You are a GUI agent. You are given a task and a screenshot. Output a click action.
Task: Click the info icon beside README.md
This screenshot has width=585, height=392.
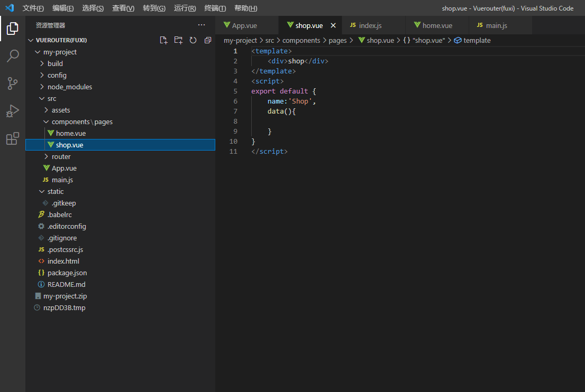pyautogui.click(x=41, y=284)
